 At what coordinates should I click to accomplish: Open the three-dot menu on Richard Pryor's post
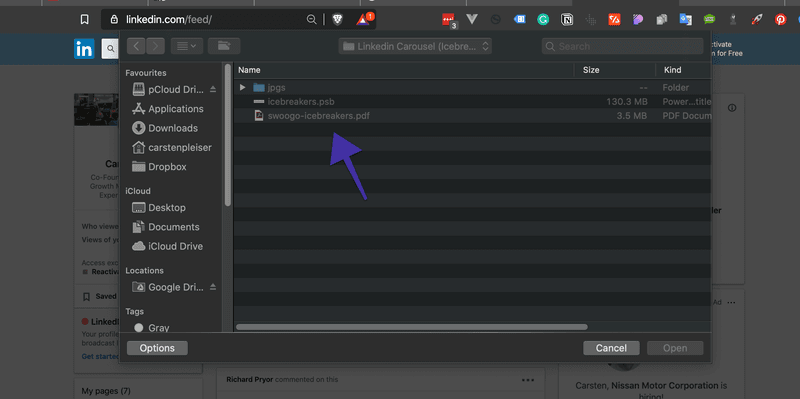click(528, 380)
